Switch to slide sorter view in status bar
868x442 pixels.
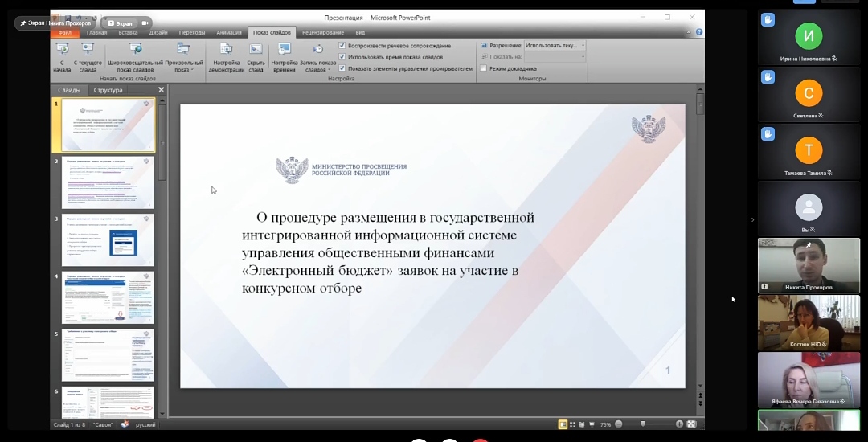(x=574, y=424)
